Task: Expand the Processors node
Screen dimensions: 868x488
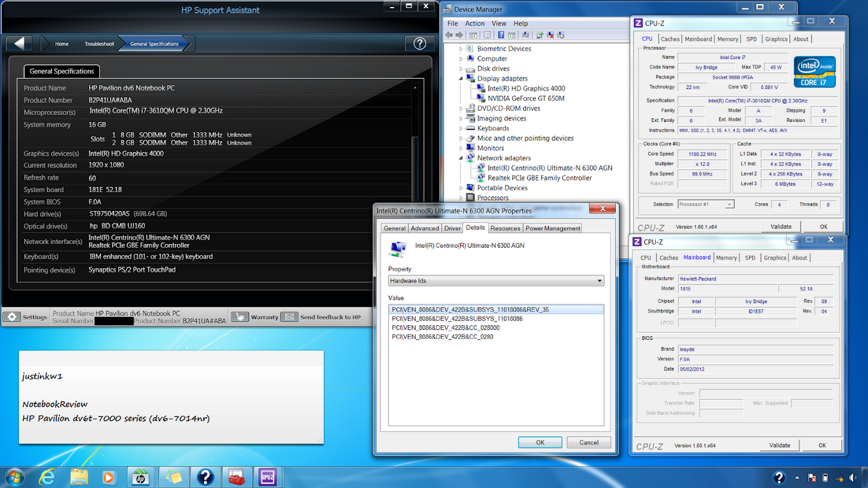Action: coord(462,198)
